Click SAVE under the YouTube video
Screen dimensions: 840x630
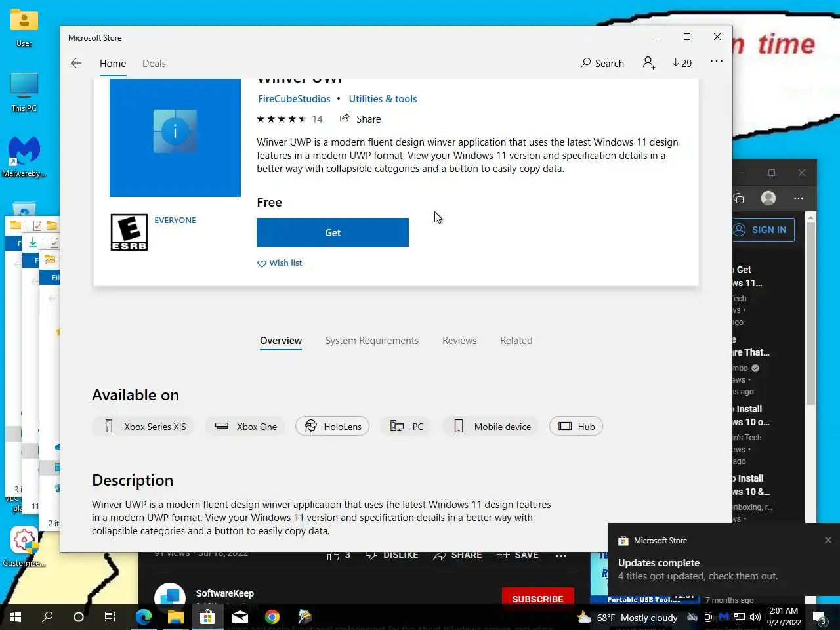click(x=517, y=555)
